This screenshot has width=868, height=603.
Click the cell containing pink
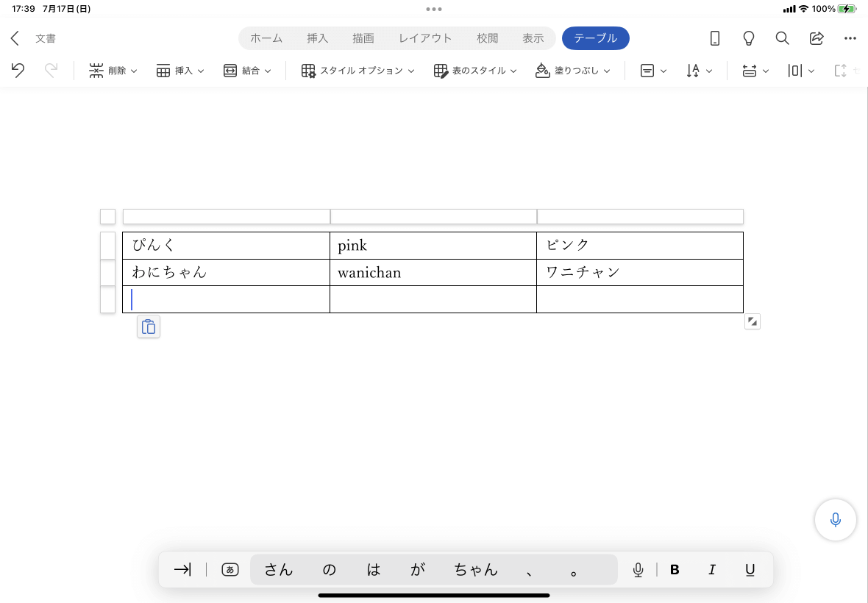pyautogui.click(x=433, y=246)
